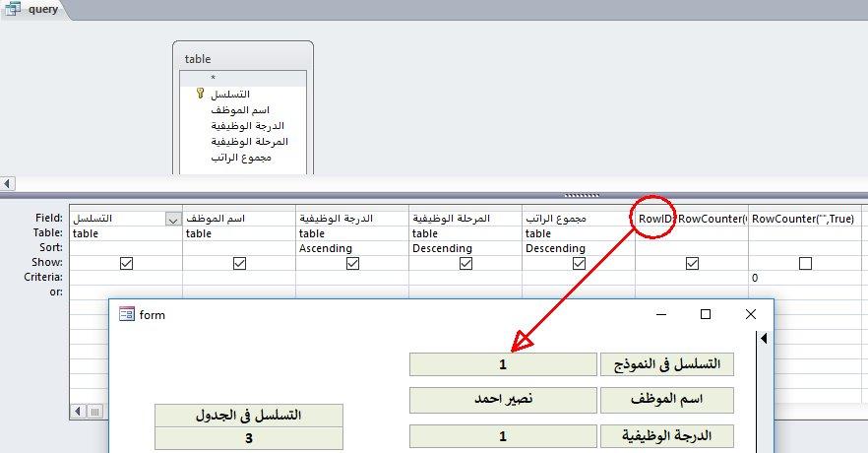Uncheck Show box for المرحلة الوظيفية column

click(x=466, y=264)
